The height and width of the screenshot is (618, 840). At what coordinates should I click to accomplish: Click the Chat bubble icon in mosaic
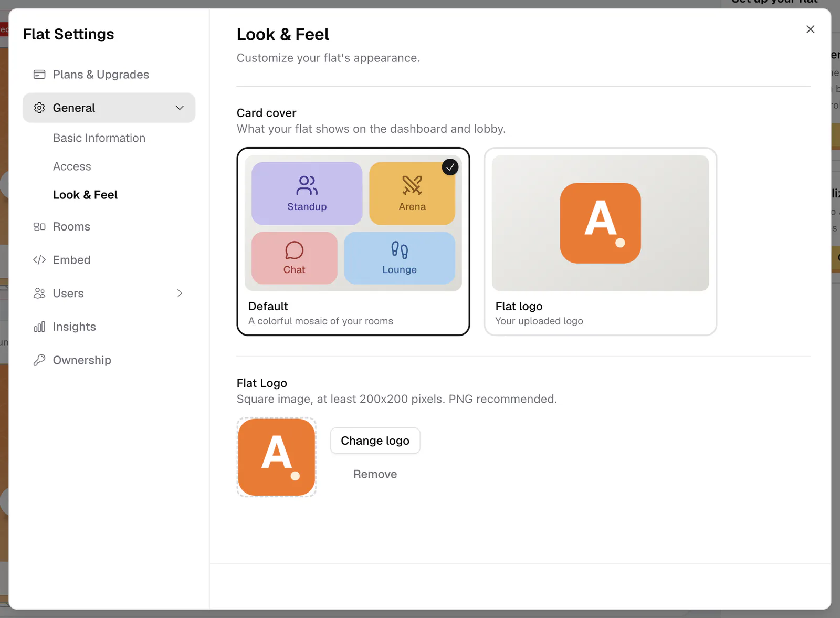(x=295, y=250)
